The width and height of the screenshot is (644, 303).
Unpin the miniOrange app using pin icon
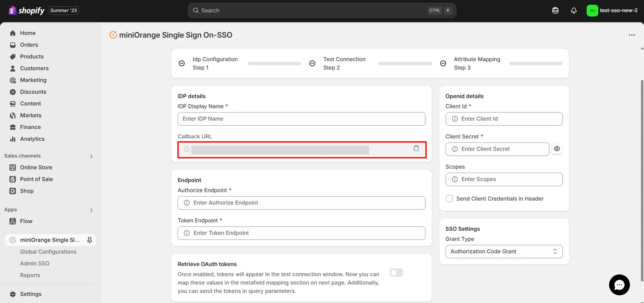pyautogui.click(x=90, y=240)
